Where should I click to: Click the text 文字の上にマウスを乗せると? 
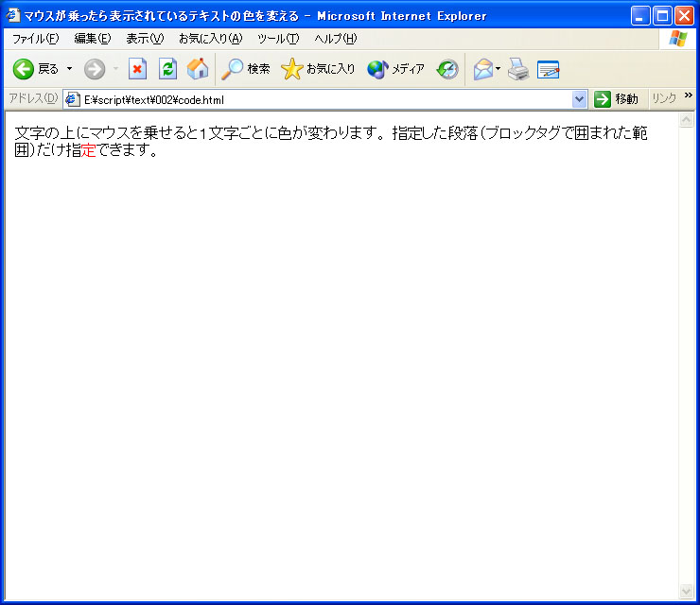[107, 133]
